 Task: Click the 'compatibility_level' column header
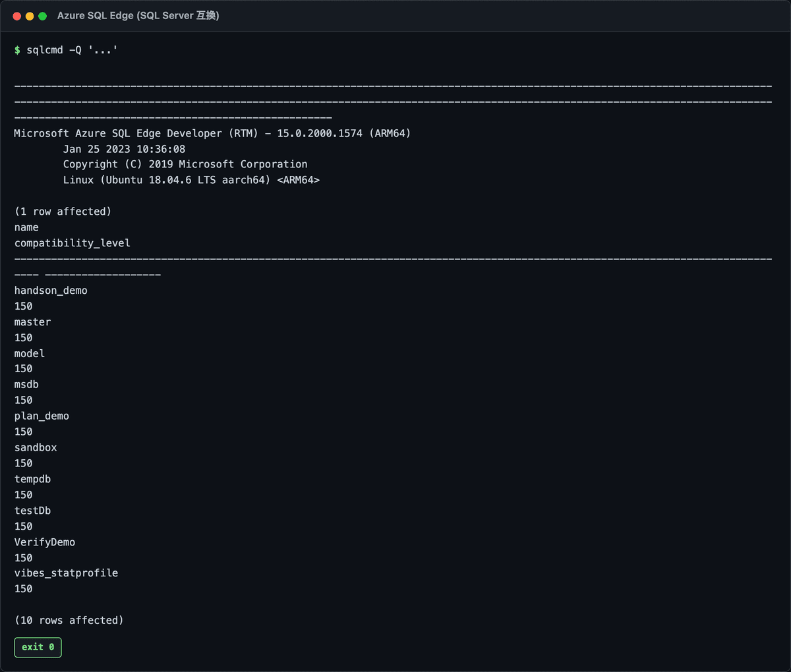pyautogui.click(x=73, y=243)
